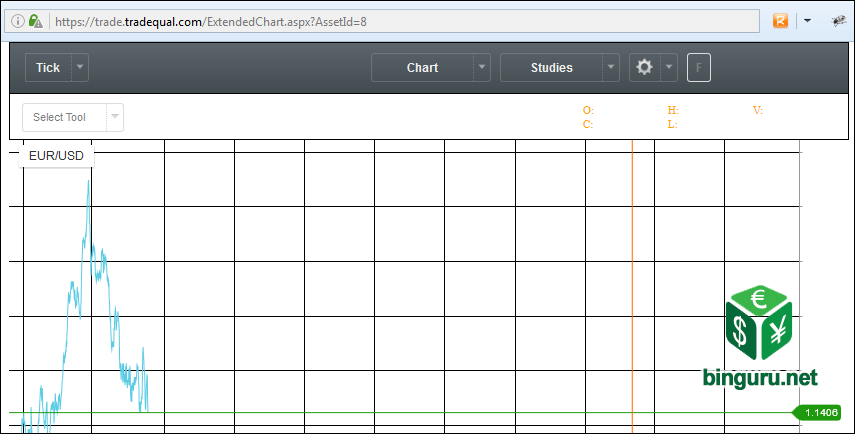Click the H: high value label
855x434 pixels.
point(673,111)
